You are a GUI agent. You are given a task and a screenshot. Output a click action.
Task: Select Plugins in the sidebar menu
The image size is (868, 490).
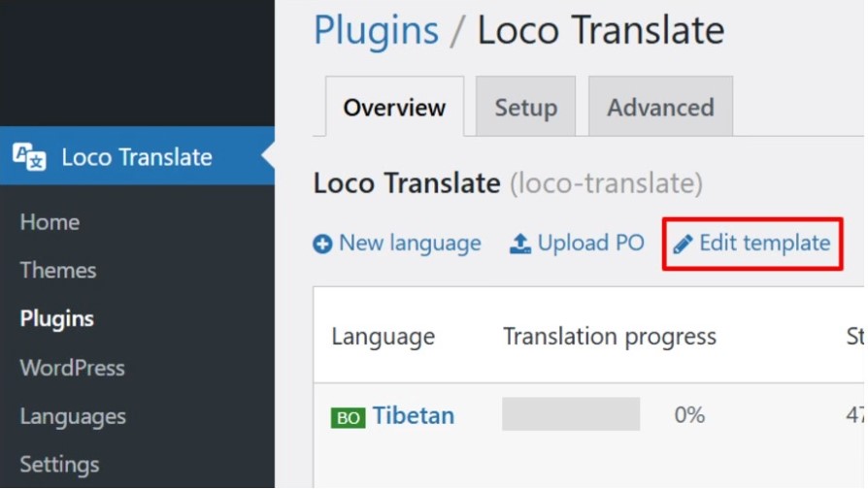pos(57,319)
